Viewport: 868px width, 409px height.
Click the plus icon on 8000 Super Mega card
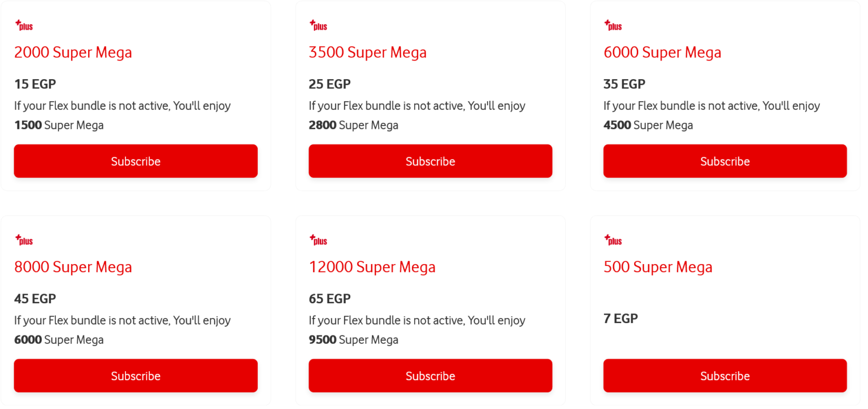[x=24, y=239]
